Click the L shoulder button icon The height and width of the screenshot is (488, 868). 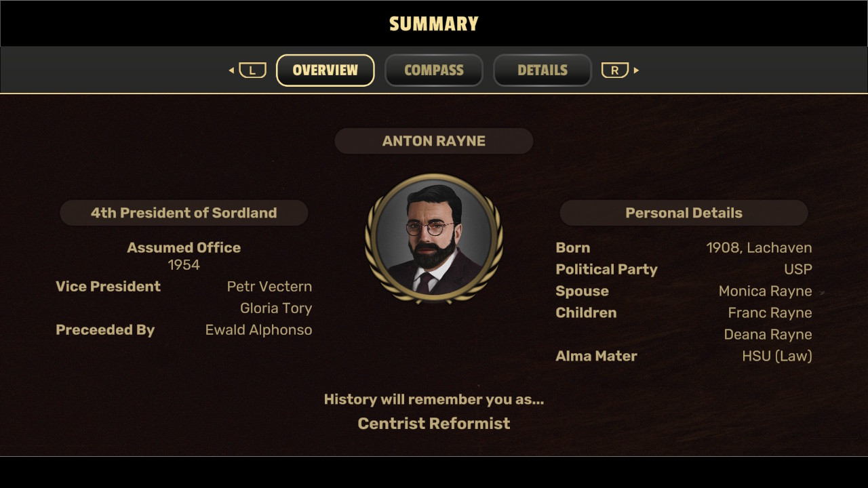[252, 70]
